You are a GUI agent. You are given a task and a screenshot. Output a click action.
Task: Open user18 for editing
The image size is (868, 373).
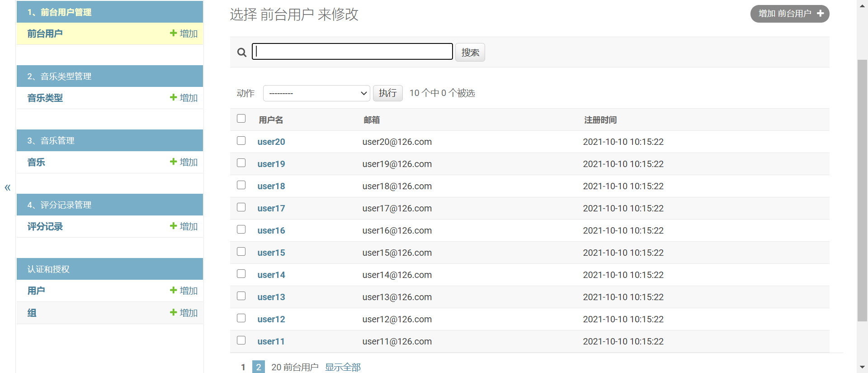point(271,186)
